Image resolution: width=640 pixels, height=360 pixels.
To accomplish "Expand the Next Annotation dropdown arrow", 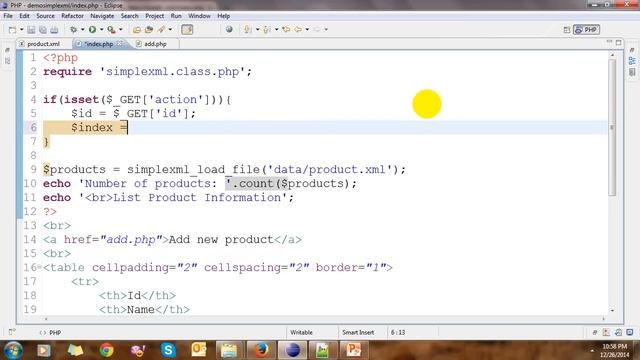I will click(257, 29).
